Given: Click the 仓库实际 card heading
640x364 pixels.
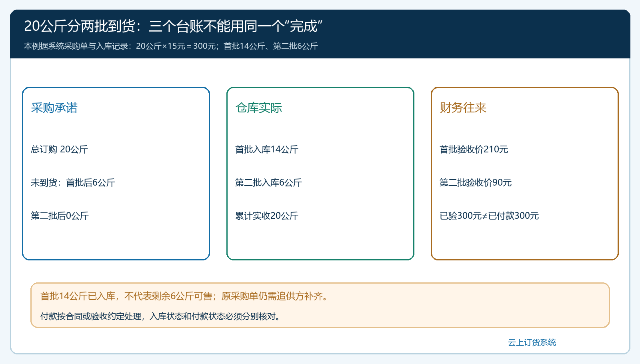Looking at the screenshot, I should coord(258,108).
